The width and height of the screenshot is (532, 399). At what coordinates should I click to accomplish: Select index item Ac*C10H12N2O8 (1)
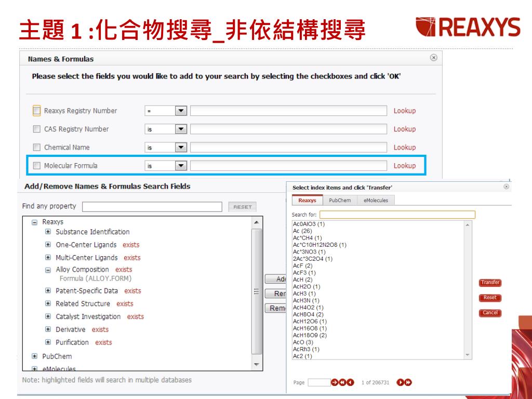320,245
